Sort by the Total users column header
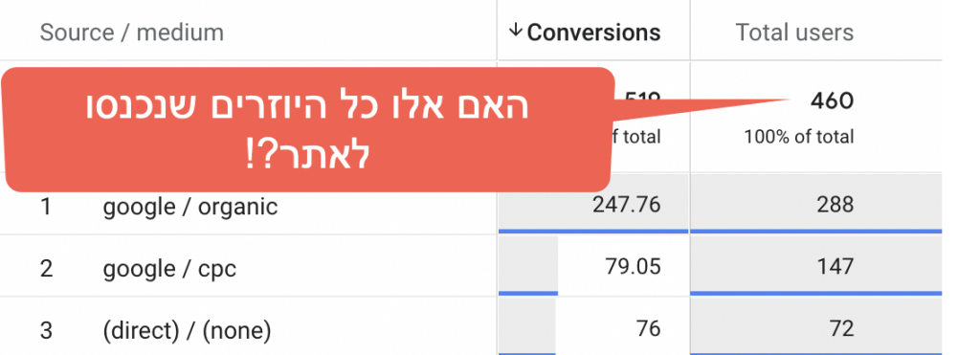 [x=794, y=32]
